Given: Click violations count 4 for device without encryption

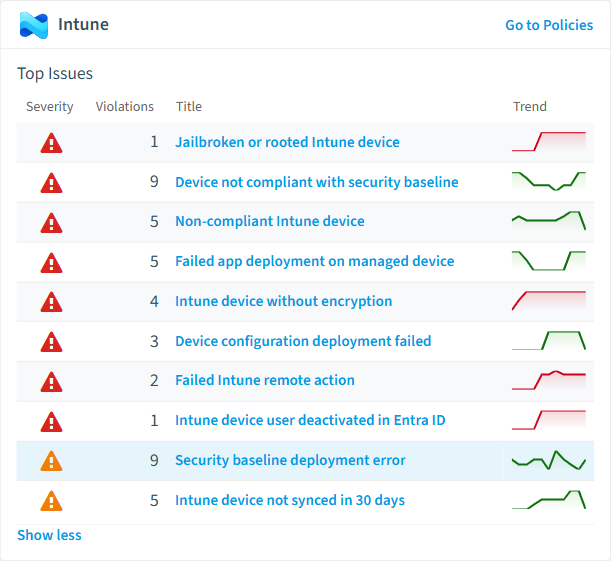Looking at the screenshot, I should [x=154, y=302].
